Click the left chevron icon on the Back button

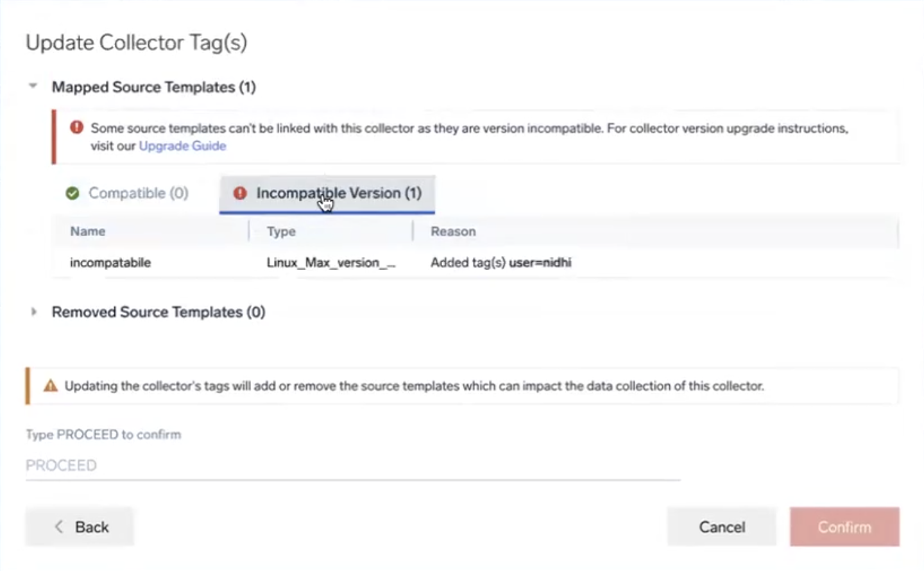59,527
